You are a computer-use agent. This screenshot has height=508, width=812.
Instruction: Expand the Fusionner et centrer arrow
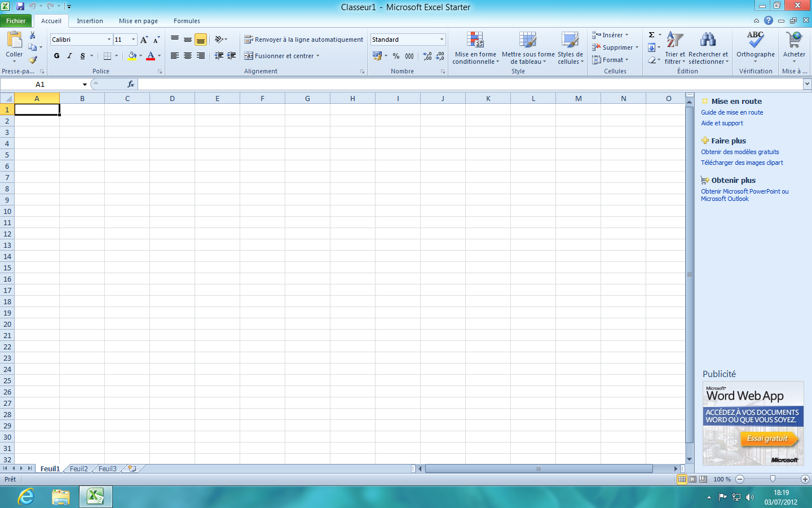point(318,56)
